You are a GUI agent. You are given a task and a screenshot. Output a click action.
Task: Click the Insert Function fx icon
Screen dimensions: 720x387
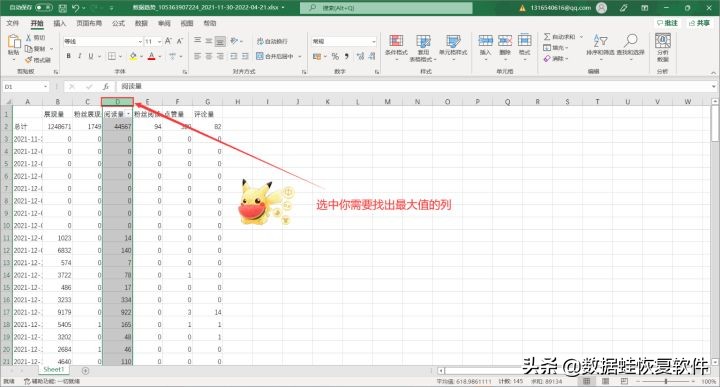click(x=106, y=86)
